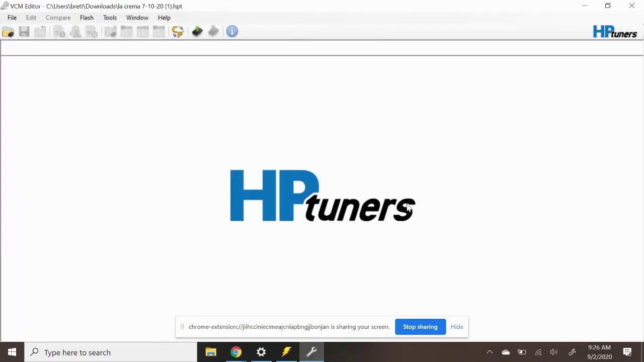
Task: Open the Tools menu
Action: click(x=110, y=18)
